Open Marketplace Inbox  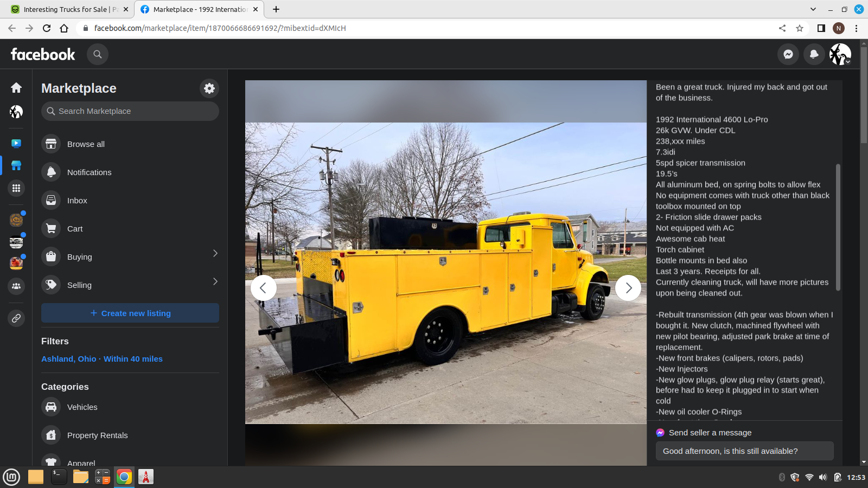point(130,200)
